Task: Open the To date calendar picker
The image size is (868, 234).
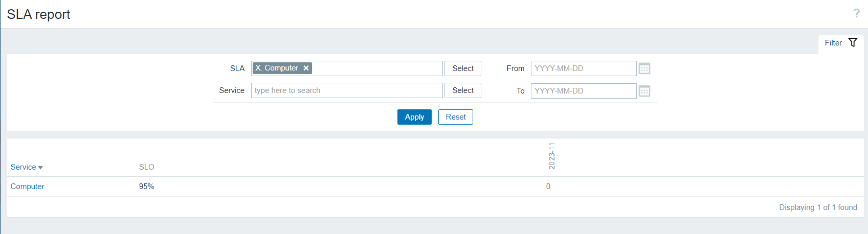Action: tap(644, 91)
